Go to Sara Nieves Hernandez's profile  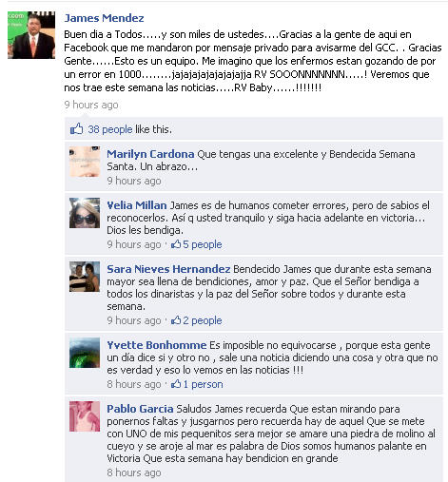tap(168, 269)
